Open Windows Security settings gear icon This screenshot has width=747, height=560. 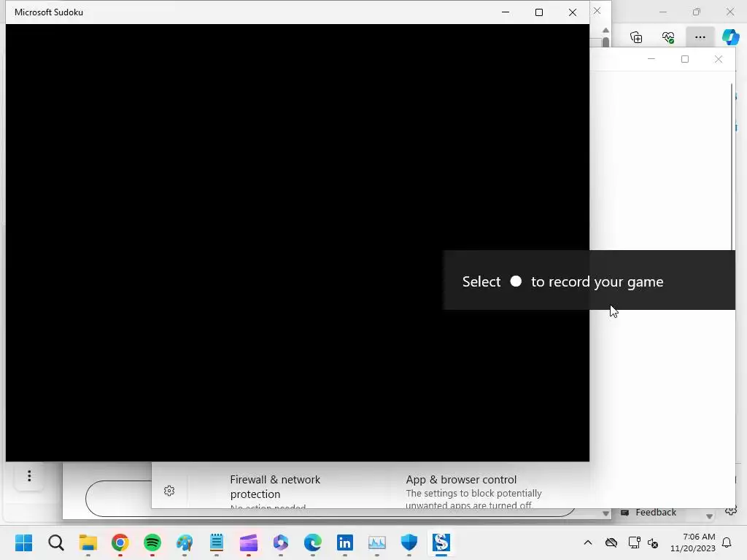(169, 491)
